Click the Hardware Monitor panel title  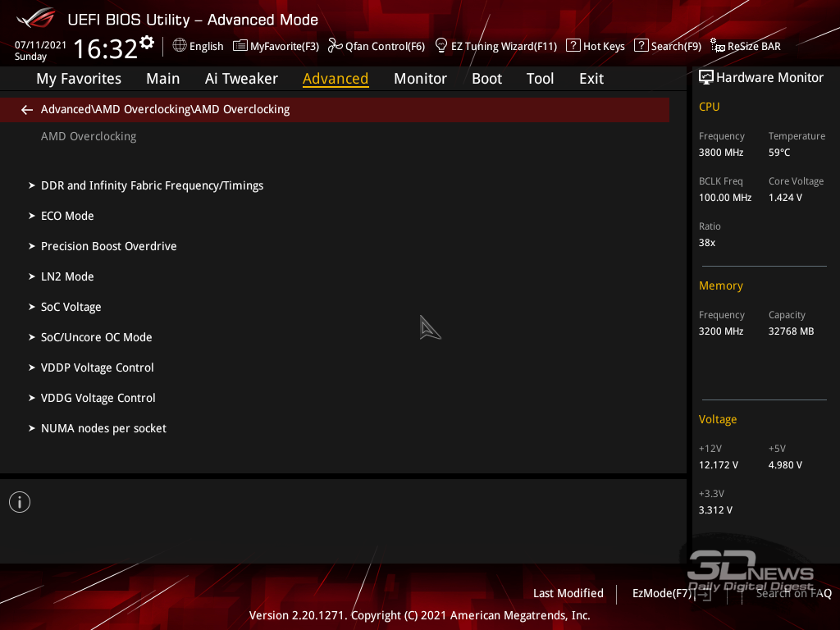click(769, 78)
